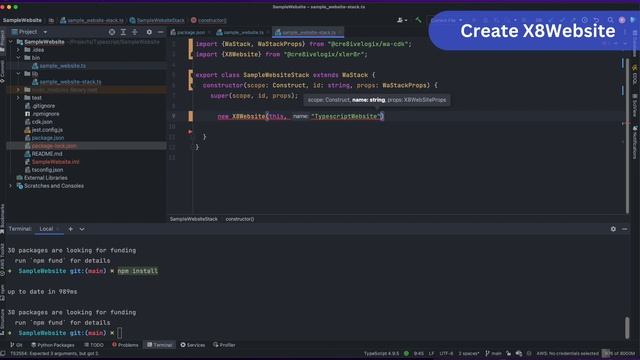640x360 pixels.
Task: Select cdk.json in project tree
Action: pos(42,122)
